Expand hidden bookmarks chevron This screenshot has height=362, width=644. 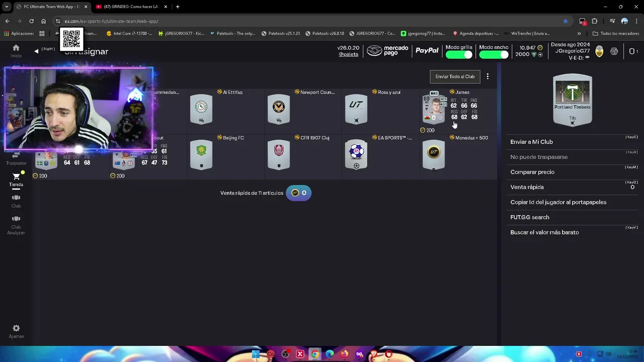coord(579,34)
